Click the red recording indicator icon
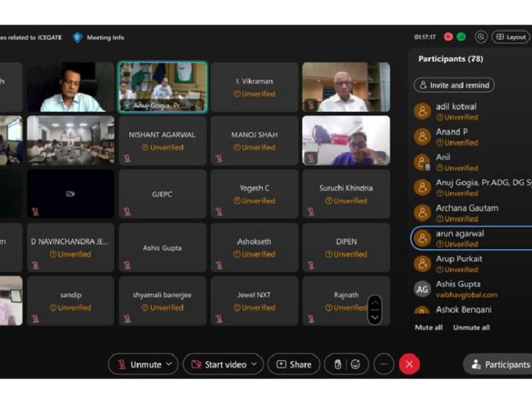This screenshot has height=403, width=532. point(449,37)
